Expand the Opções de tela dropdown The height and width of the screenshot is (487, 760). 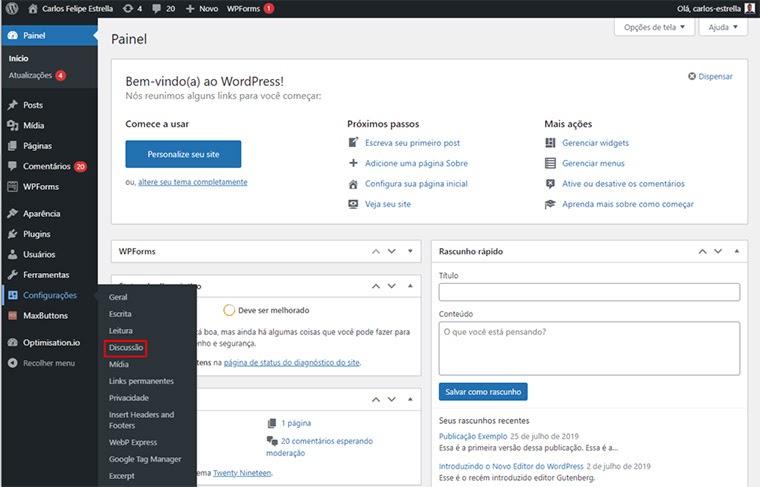[x=654, y=27]
